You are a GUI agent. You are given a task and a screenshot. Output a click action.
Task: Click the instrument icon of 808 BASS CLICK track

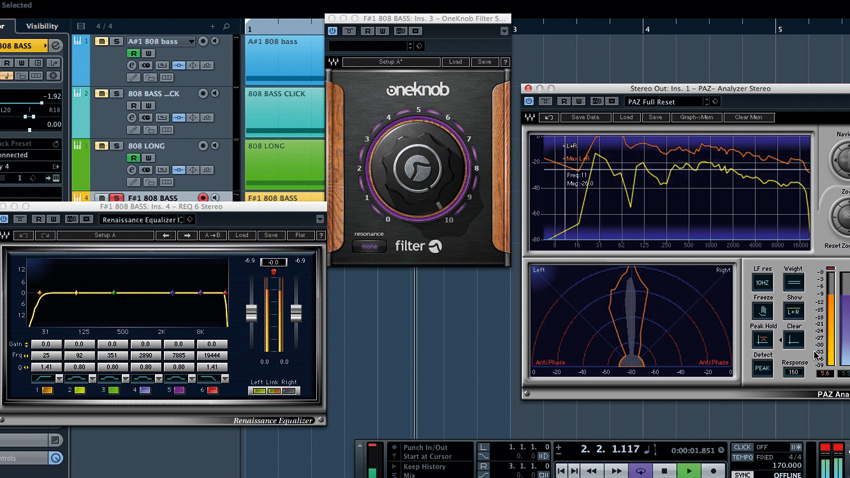point(77,93)
